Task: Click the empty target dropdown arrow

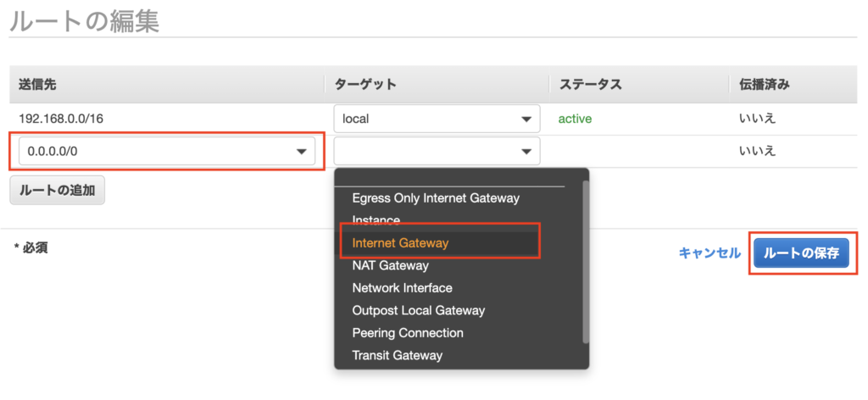Action: 526,152
